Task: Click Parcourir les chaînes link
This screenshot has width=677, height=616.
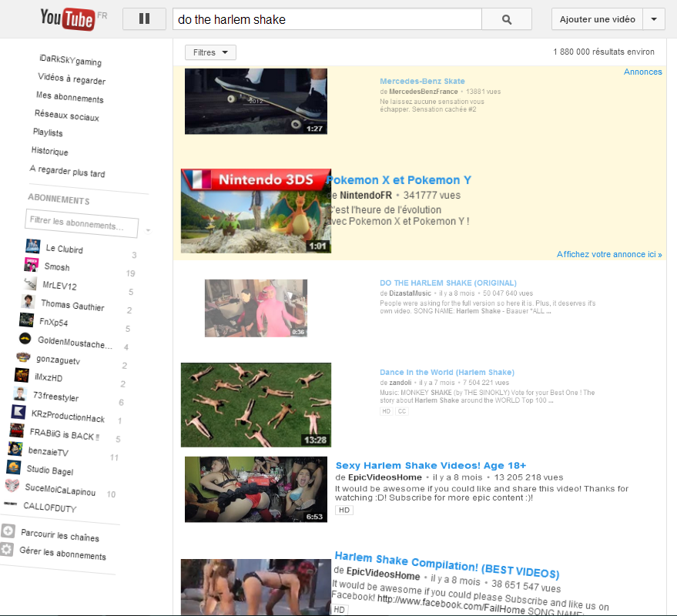Action: [60, 535]
